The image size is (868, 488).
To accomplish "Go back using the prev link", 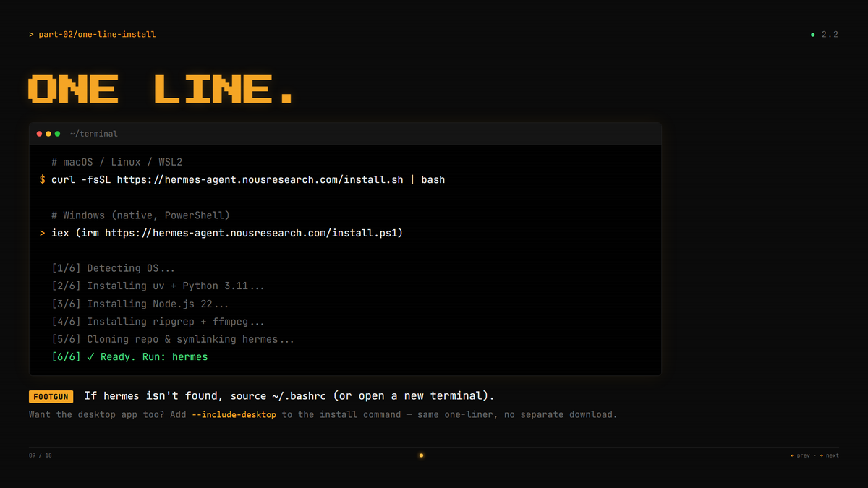I will (x=800, y=455).
